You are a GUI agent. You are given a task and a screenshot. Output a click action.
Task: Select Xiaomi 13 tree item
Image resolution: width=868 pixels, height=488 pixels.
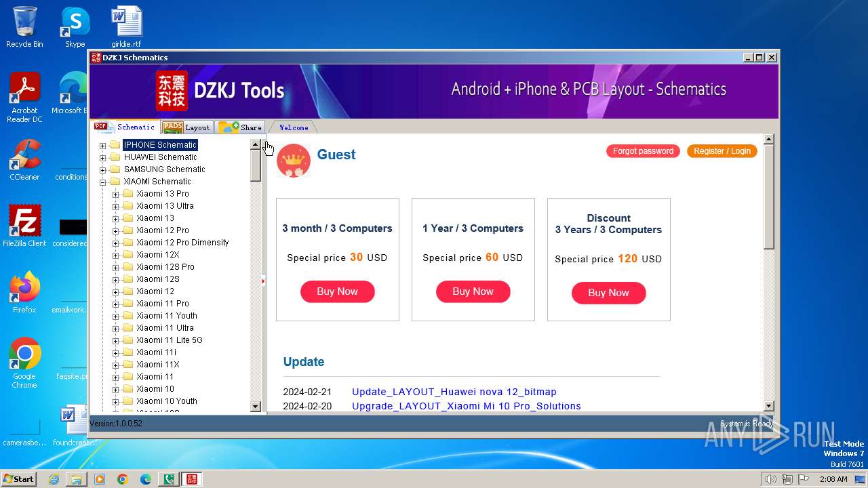(155, 218)
